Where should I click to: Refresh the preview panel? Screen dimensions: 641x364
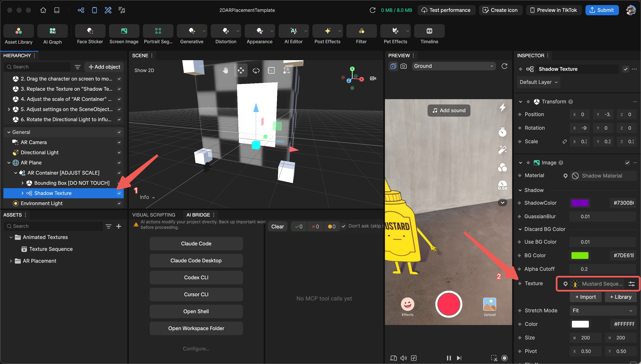[x=504, y=66]
